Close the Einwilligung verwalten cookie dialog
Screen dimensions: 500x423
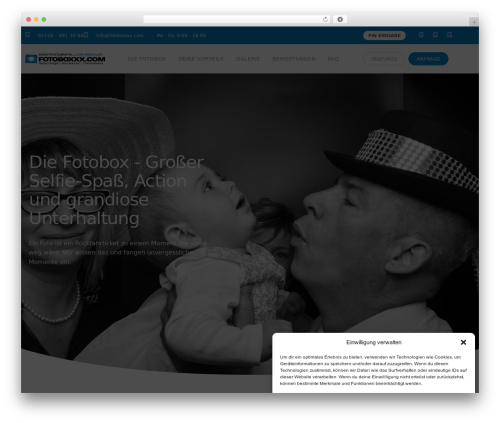coord(463,342)
